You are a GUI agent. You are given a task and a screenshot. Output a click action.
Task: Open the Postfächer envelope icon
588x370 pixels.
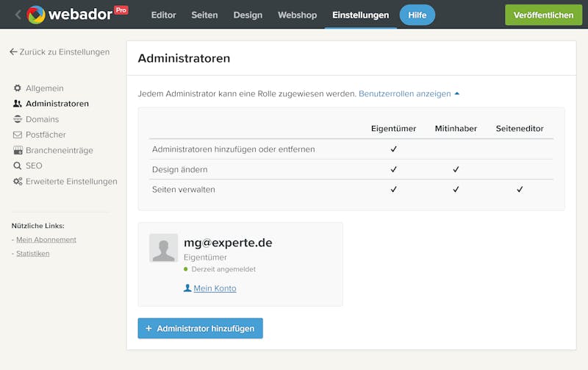(18, 135)
